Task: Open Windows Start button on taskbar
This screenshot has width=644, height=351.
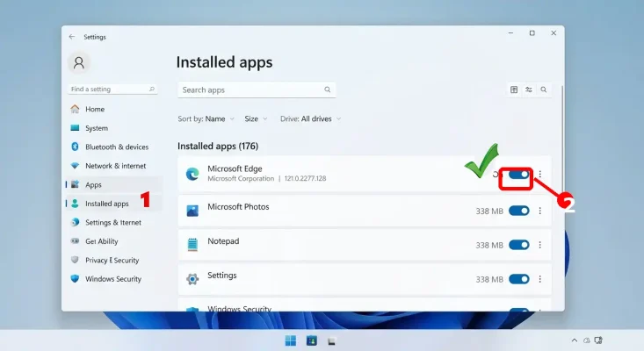Action: (x=291, y=340)
